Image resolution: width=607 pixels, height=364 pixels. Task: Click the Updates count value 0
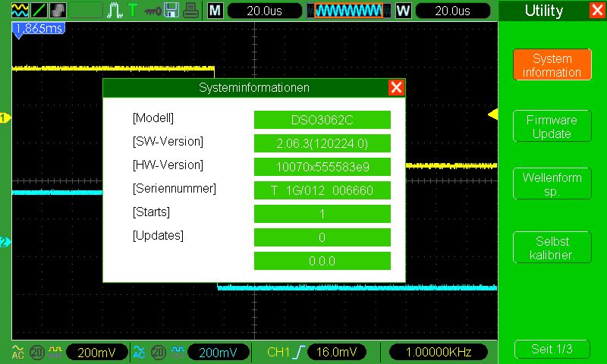pyautogui.click(x=322, y=237)
